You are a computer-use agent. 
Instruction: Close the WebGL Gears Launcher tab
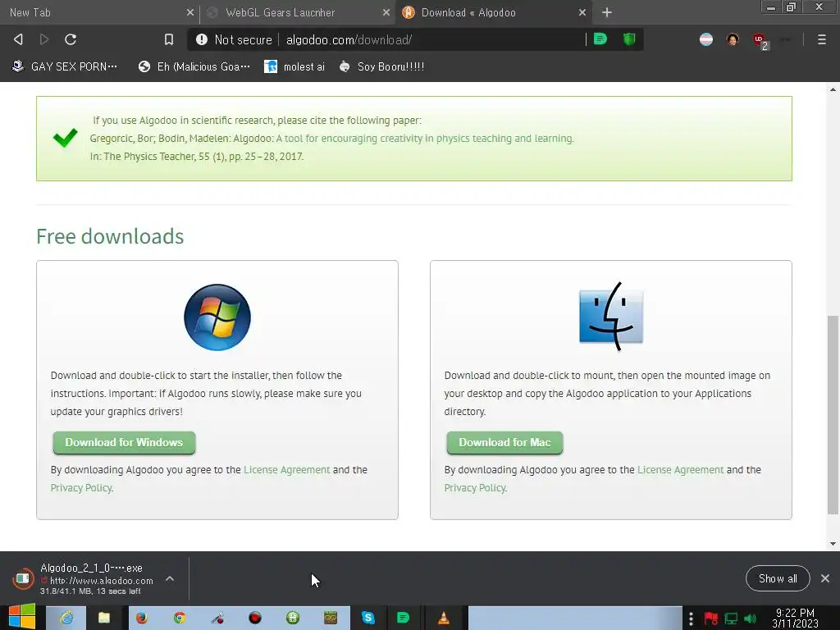point(386,12)
